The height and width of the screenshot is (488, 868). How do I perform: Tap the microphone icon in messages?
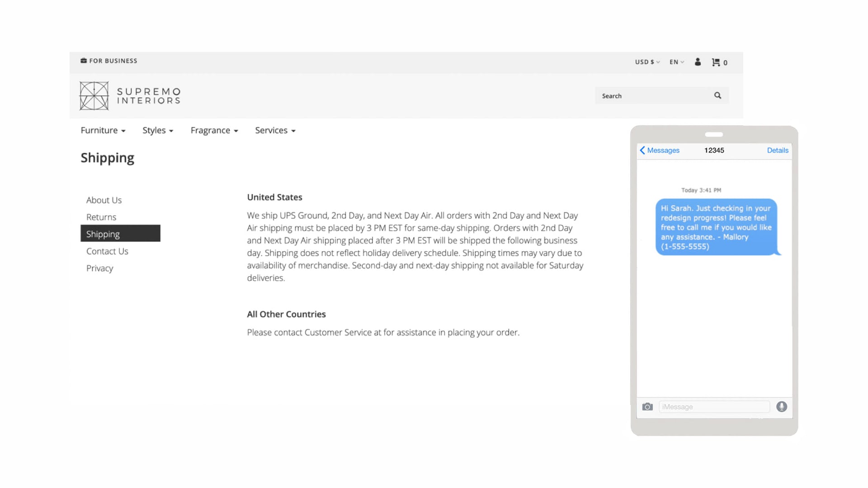pos(781,407)
